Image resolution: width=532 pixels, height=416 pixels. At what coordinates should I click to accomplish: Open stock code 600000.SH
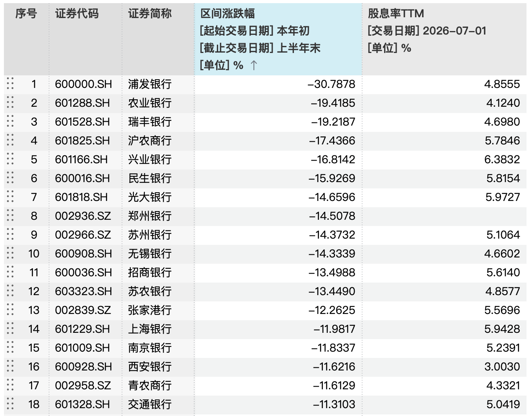point(84,84)
